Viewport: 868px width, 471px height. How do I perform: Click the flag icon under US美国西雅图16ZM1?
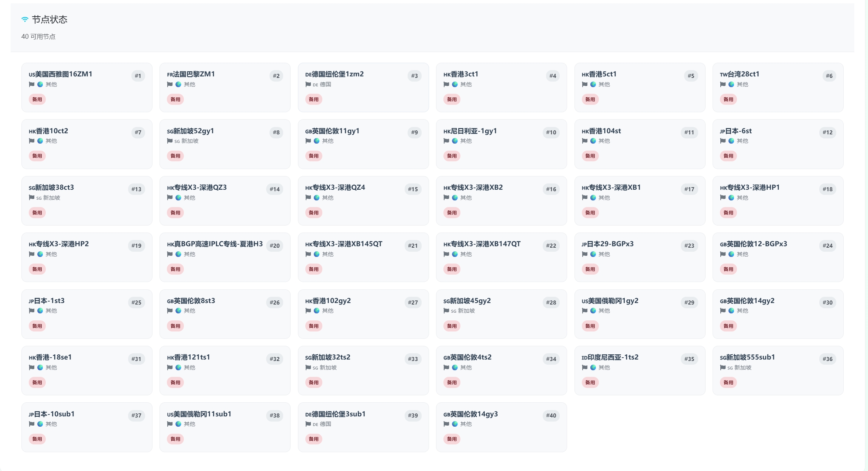point(32,85)
